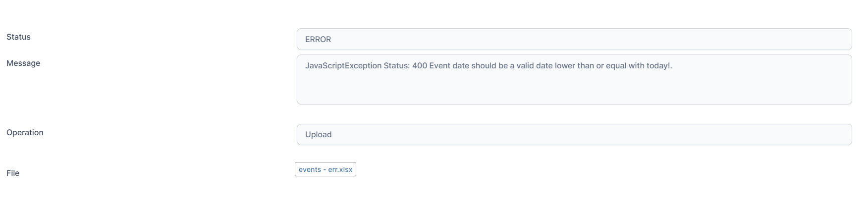Click the File label

click(x=13, y=173)
